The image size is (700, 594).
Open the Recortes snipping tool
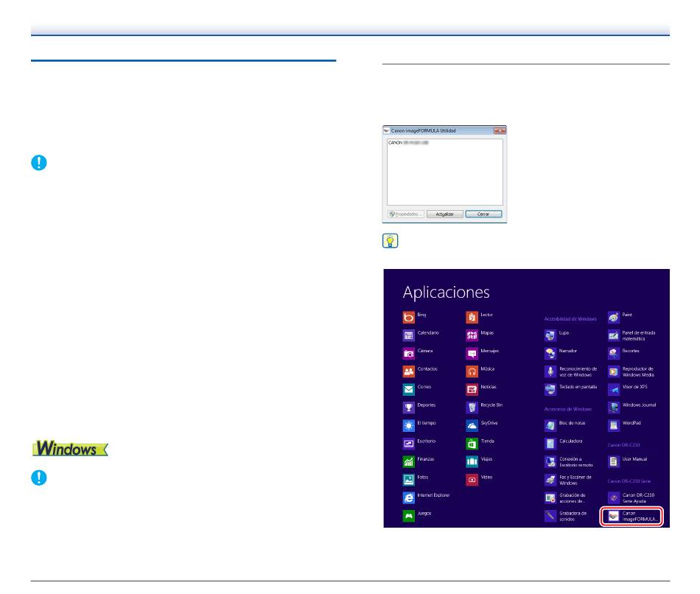pyautogui.click(x=624, y=353)
